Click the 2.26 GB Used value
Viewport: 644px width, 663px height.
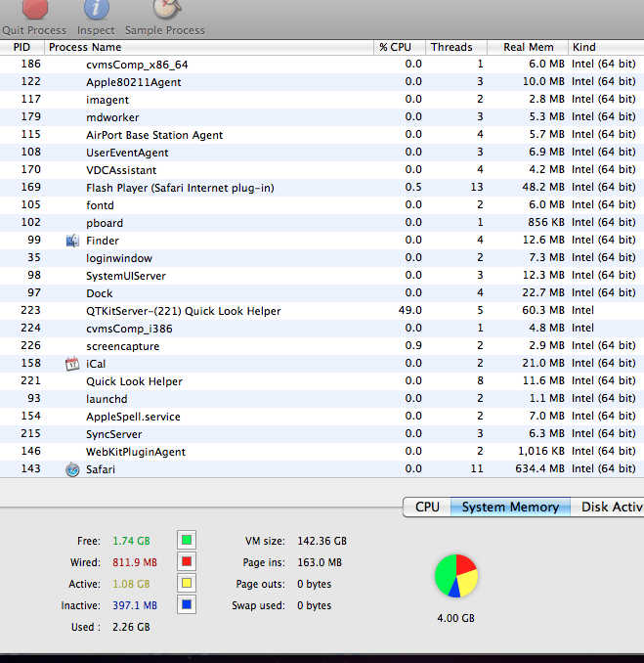click(131, 627)
